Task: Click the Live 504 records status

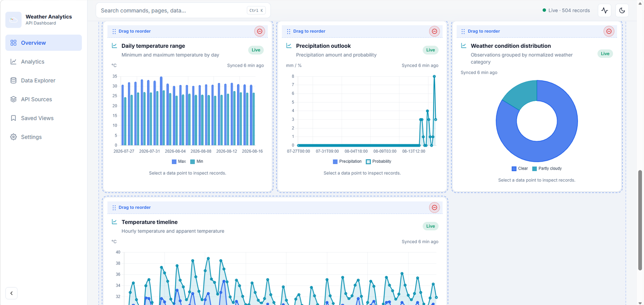Action: (566, 10)
